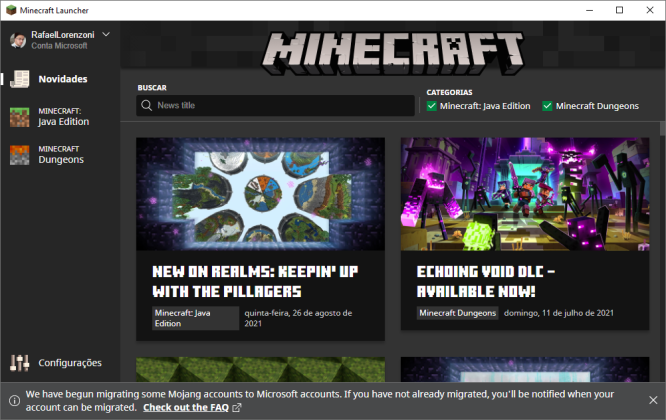The image size is (666, 420).
Task: Open the Novidades section
Action: (63, 79)
